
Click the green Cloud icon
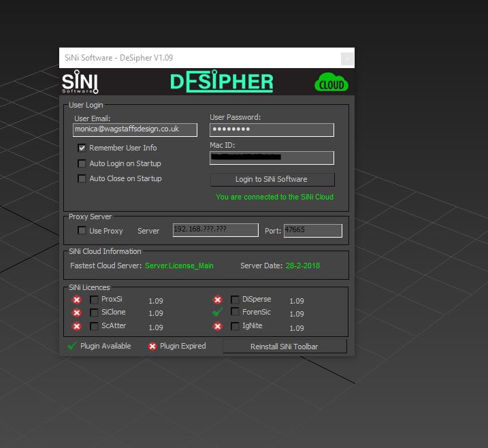(x=331, y=83)
